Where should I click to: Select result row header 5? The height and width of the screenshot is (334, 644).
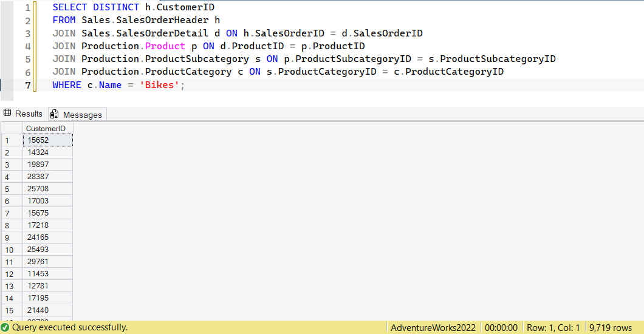click(x=12, y=189)
